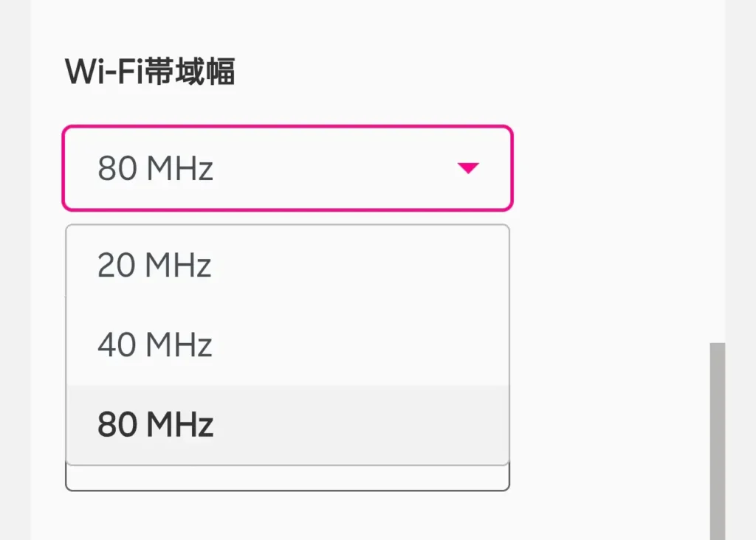Open the Wi-Fi bandwidth selector triangle

469,168
